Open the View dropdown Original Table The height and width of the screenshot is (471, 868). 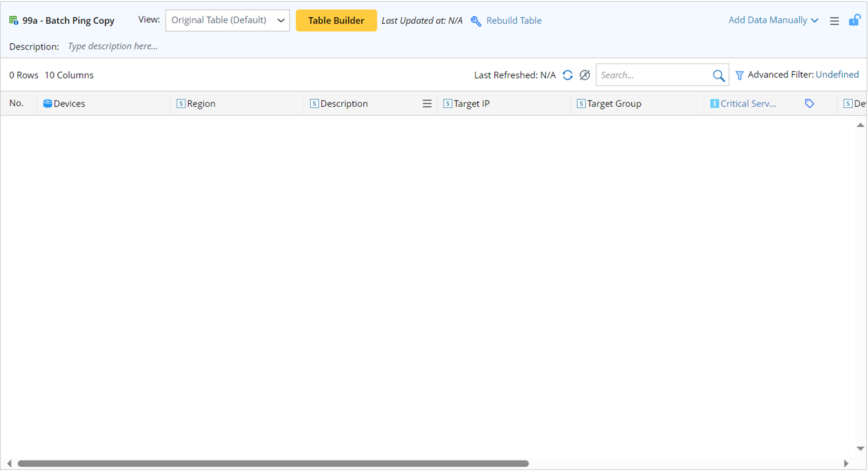click(227, 21)
